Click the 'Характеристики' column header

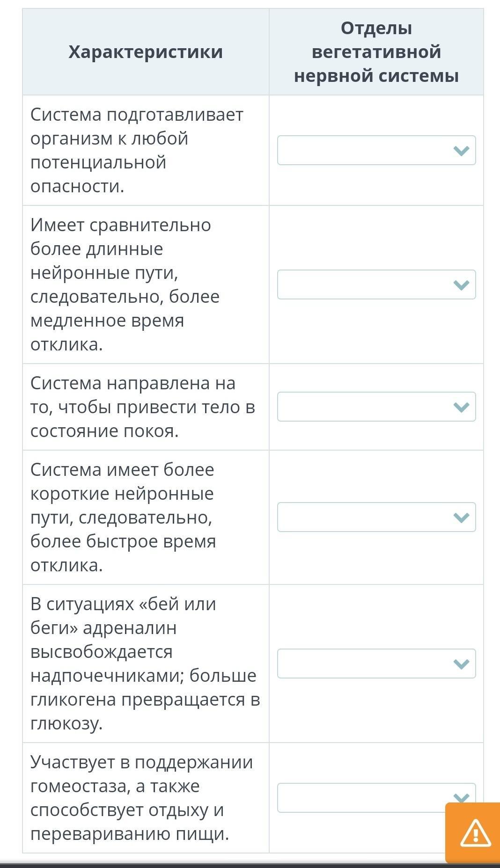[146, 52]
